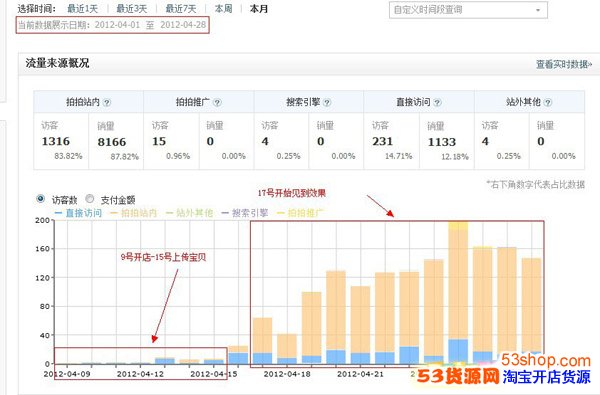Click help icon next to 站外其他
This screenshot has height=395, width=600.
click(x=548, y=103)
